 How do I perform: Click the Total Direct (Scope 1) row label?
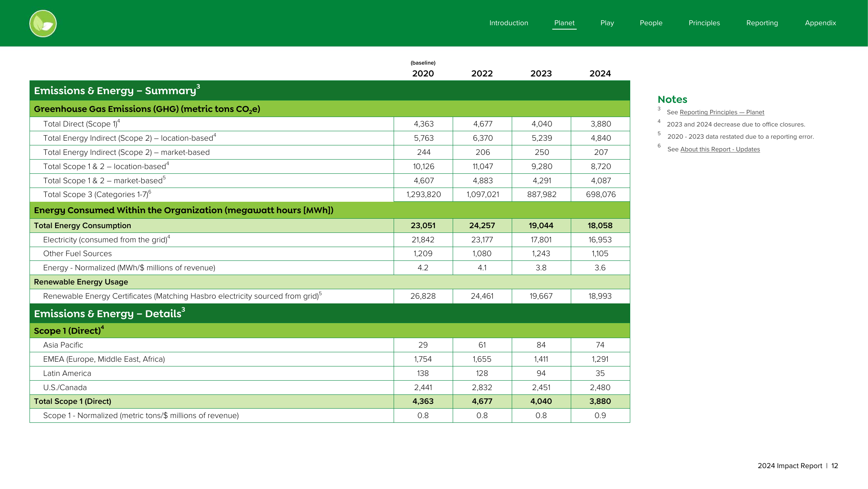pos(81,124)
